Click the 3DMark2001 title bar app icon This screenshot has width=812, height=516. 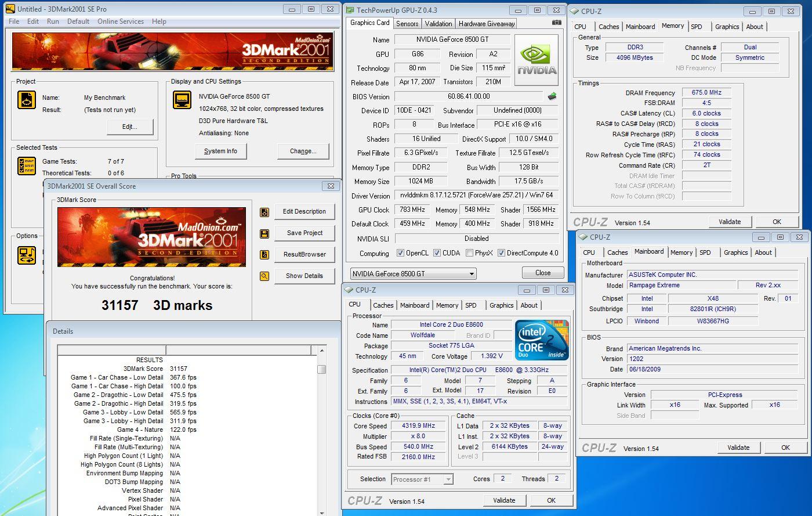coord(10,9)
